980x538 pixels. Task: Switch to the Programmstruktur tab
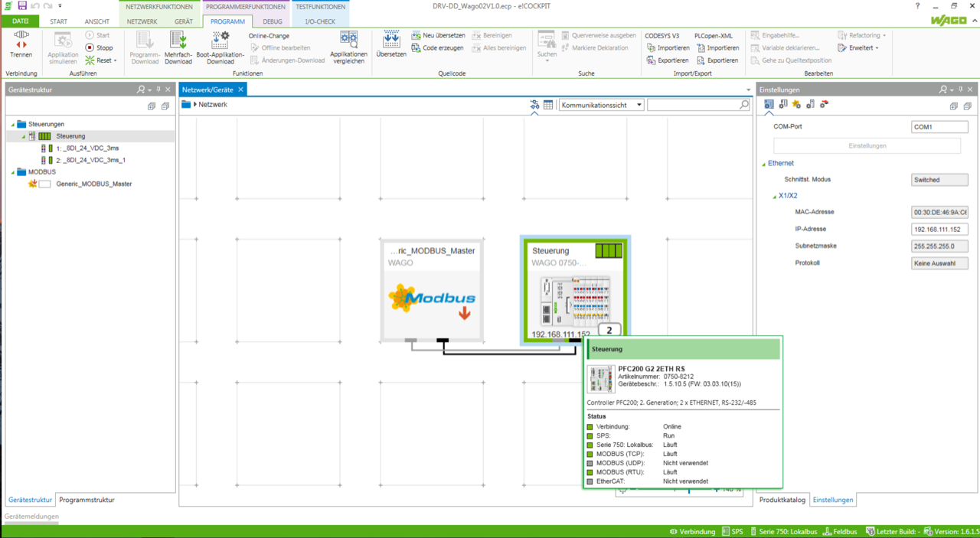87,500
